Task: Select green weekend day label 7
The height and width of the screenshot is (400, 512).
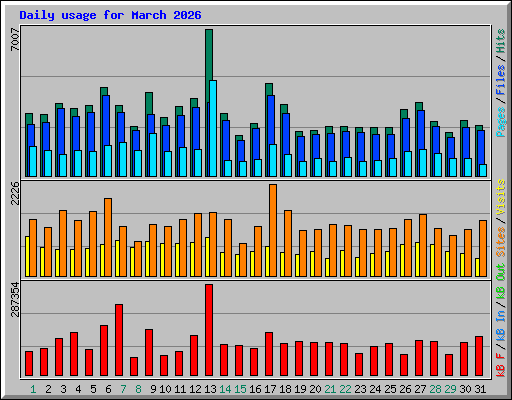Action: 123,389
